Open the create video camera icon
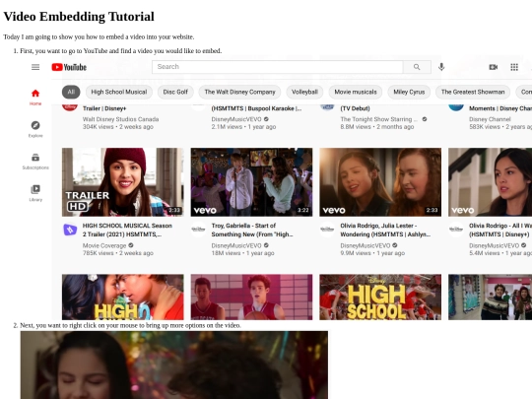This screenshot has height=399, width=532. point(493,67)
